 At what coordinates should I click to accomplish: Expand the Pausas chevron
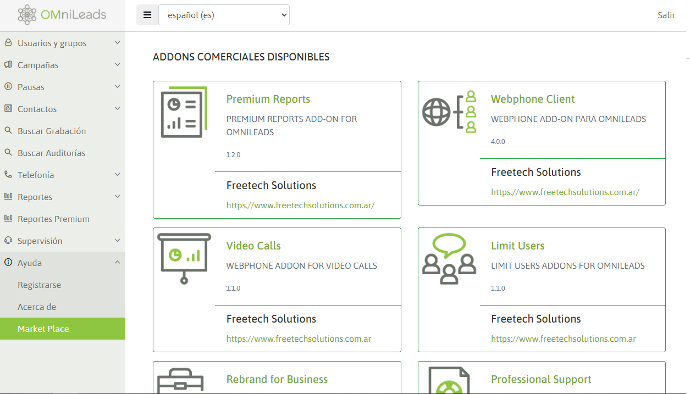point(117,86)
